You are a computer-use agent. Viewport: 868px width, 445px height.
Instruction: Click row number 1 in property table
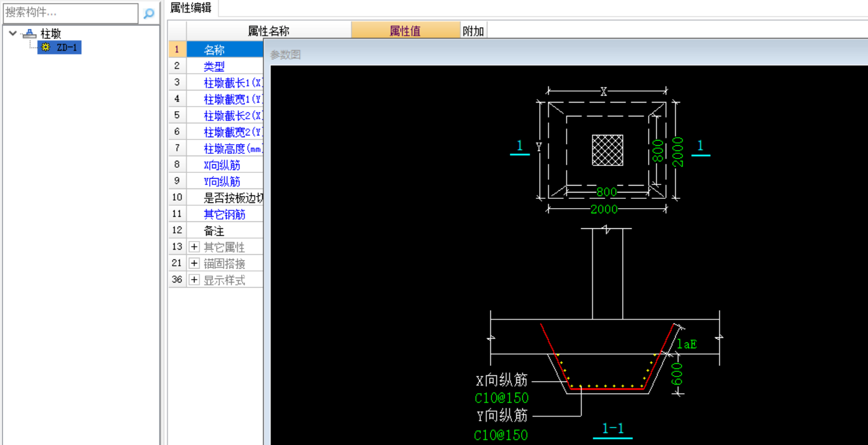click(177, 50)
